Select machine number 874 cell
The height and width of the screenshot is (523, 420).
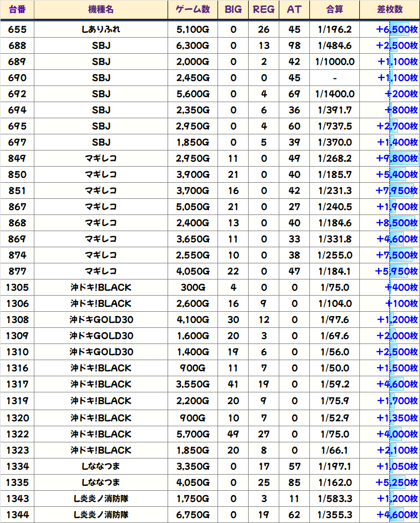click(x=17, y=255)
